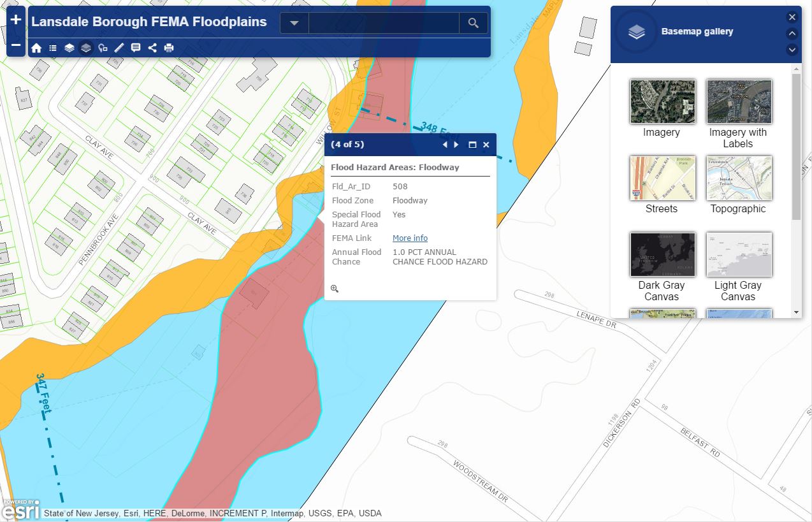
Task: Collapse Basemap gallery panel with up chevron
Action: 792,34
